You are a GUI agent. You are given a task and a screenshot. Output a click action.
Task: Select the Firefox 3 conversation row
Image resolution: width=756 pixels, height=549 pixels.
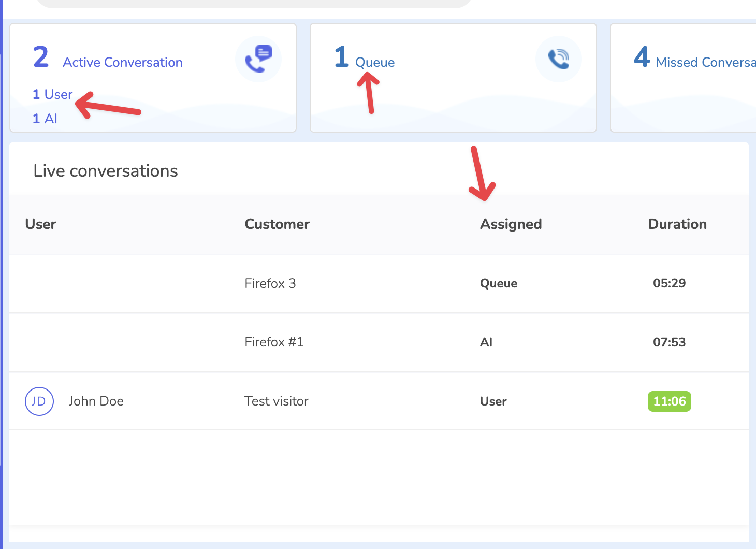270,284
